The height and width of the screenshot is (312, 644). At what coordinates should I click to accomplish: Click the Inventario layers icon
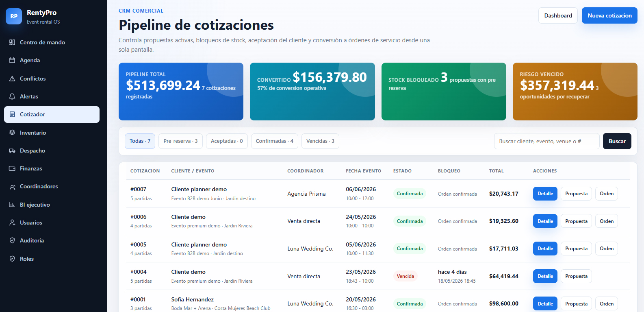[x=12, y=133]
